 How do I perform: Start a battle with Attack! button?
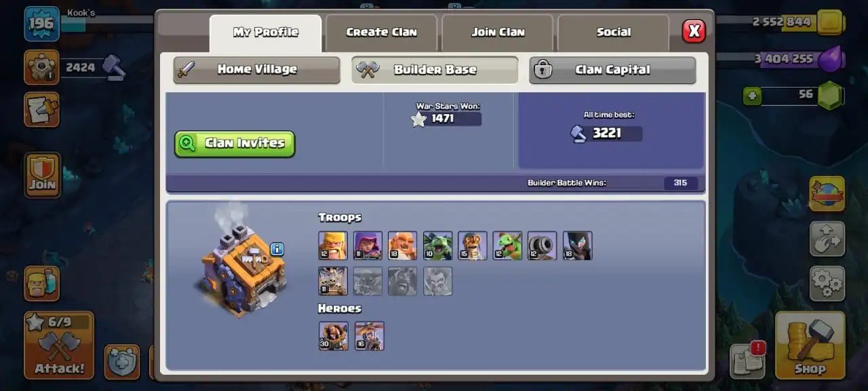point(59,345)
